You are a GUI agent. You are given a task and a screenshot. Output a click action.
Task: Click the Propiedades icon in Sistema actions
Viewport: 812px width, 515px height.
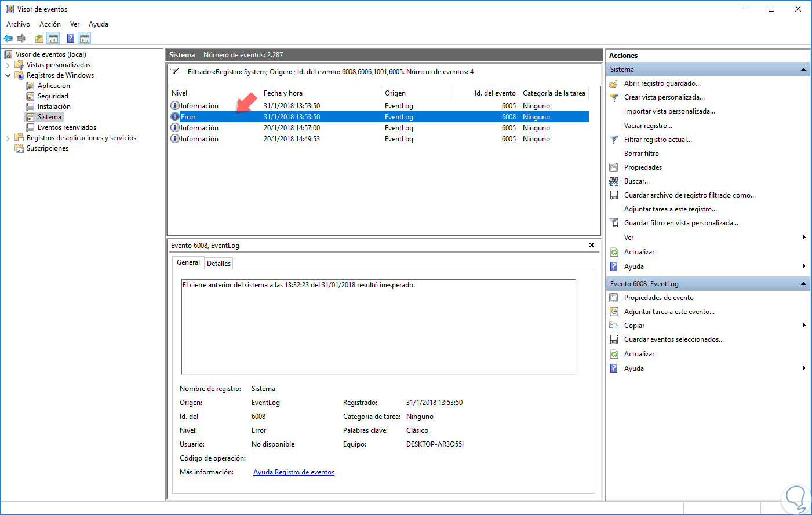614,167
